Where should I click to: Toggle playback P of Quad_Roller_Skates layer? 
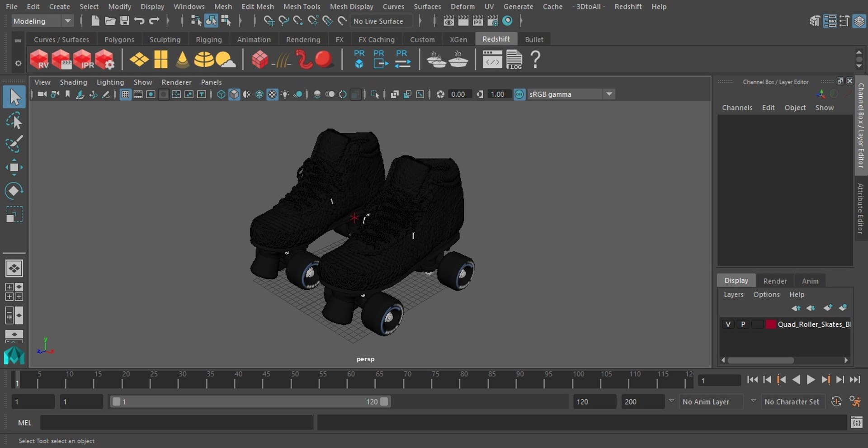pyautogui.click(x=743, y=324)
